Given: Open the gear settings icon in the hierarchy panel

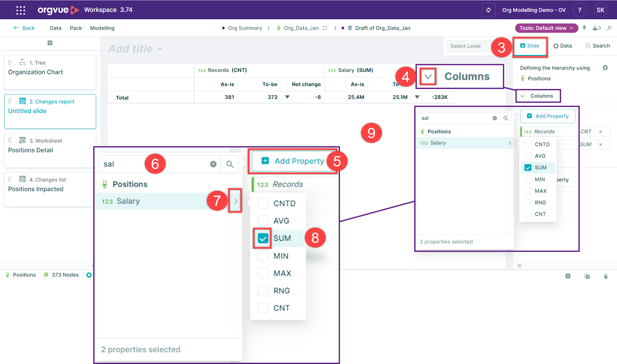Looking at the screenshot, I should point(605,68).
